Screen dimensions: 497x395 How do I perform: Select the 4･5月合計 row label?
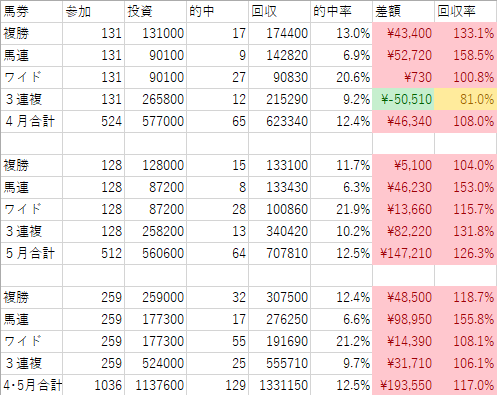31,385
